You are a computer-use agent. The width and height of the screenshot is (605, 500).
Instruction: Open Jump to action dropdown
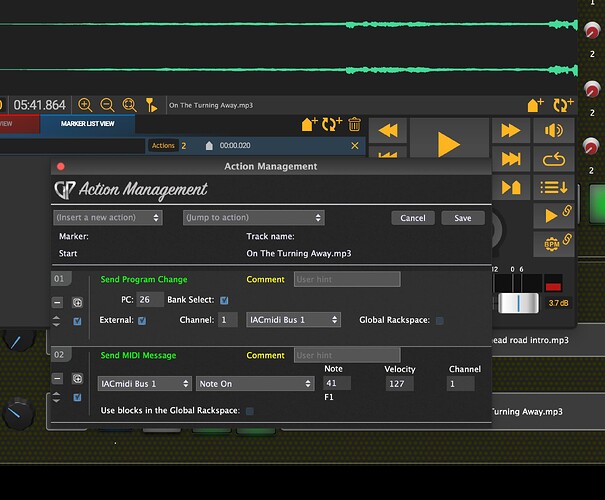click(x=253, y=218)
